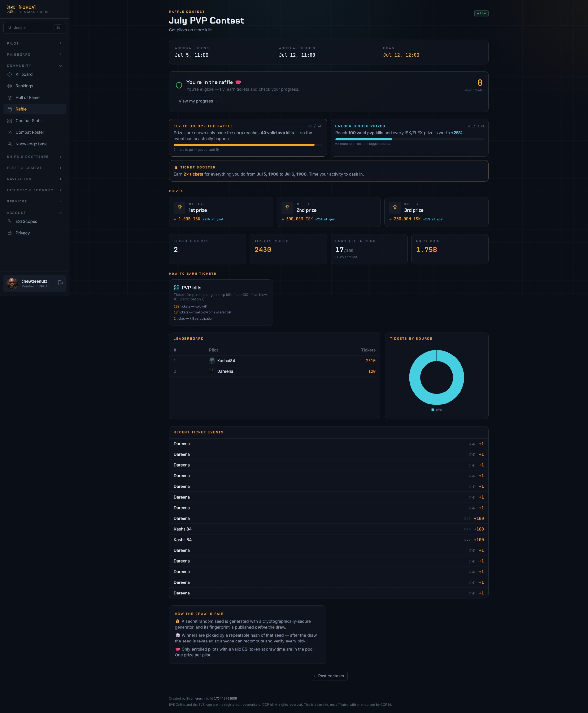The image size is (588, 713).
Task: Click the Killboard icon in sidebar
Action: click(x=10, y=74)
